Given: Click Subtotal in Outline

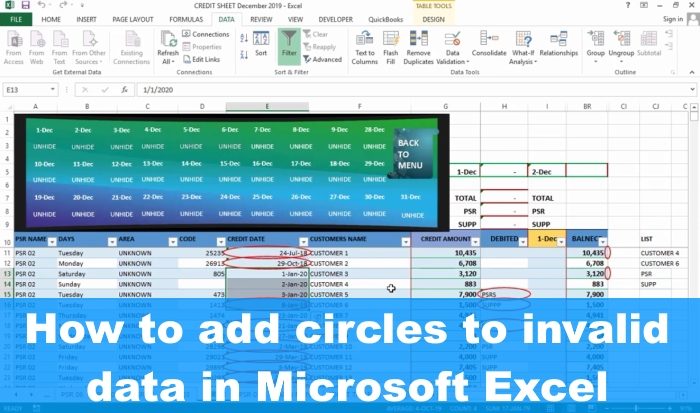Looking at the screenshot, I should click(x=649, y=44).
